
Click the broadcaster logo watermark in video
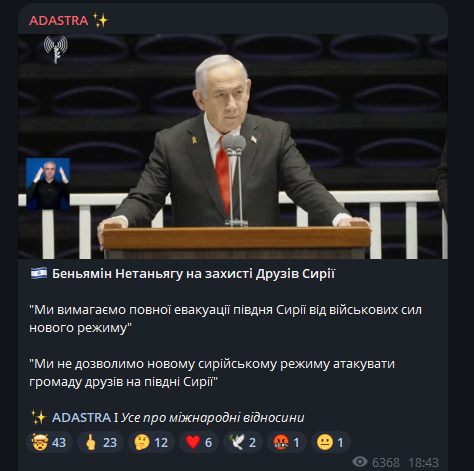[56, 49]
